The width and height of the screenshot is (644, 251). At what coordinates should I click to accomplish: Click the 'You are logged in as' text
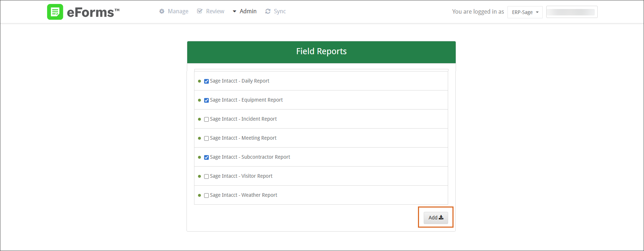(478, 11)
